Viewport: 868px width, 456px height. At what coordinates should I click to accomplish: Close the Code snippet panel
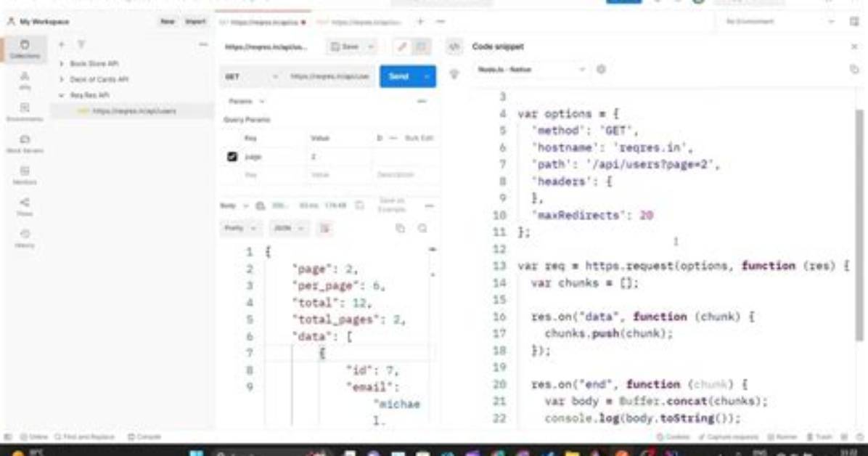coord(854,47)
